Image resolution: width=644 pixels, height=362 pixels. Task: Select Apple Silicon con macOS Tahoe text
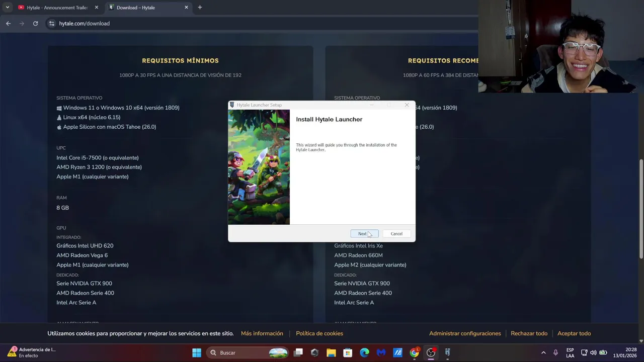[110, 127]
